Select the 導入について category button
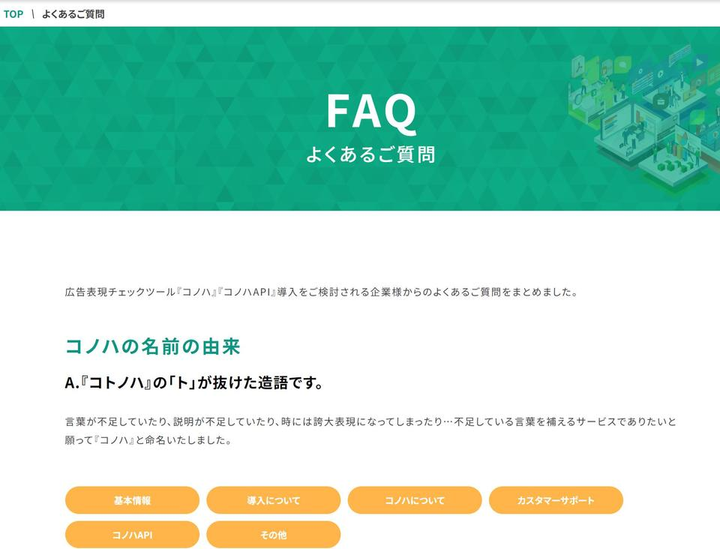 click(x=273, y=500)
